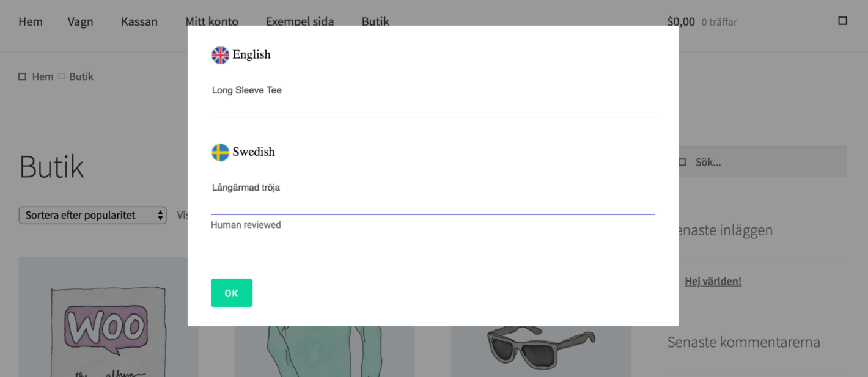Open the Hej världen! post link
The image size is (868, 377).
coord(713,282)
